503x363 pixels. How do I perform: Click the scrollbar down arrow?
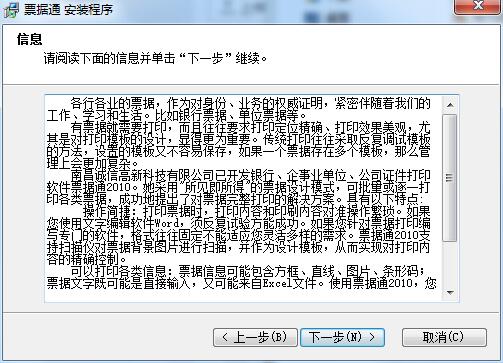pos(450,293)
